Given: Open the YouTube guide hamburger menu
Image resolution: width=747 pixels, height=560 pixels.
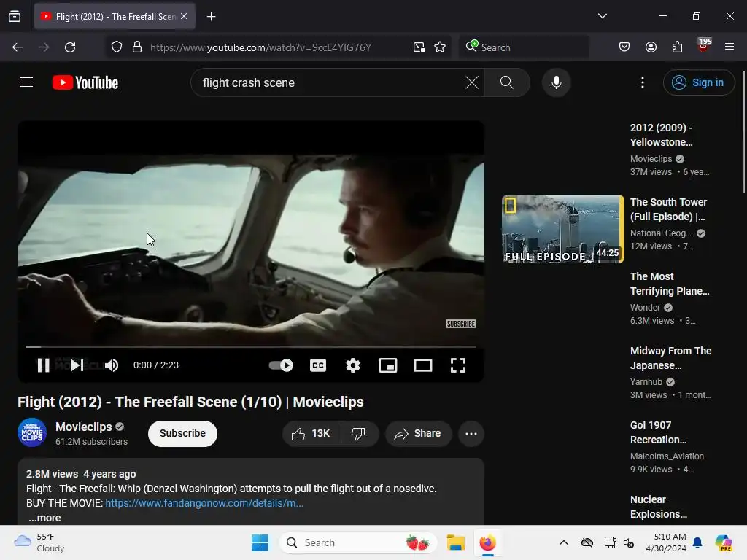Looking at the screenshot, I should [26, 82].
